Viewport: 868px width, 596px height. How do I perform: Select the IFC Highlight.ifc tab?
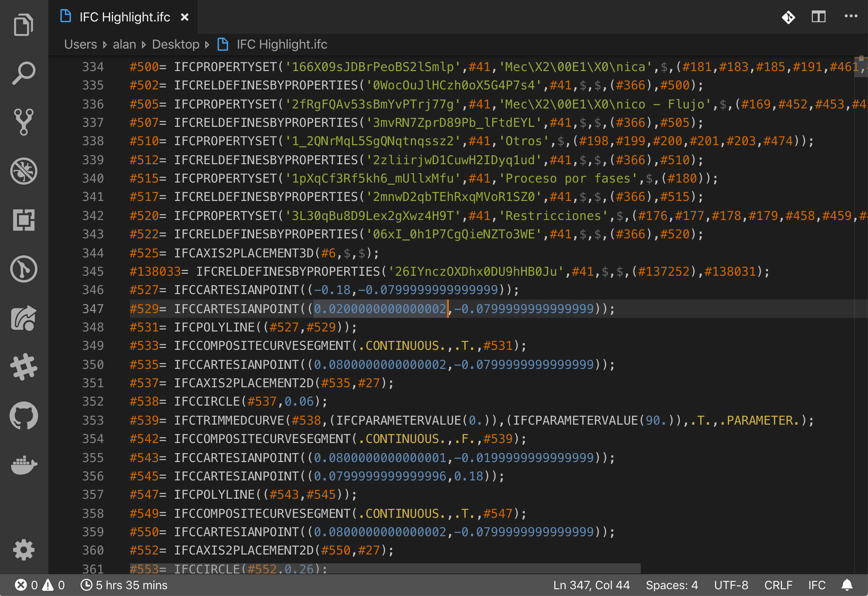(x=124, y=17)
